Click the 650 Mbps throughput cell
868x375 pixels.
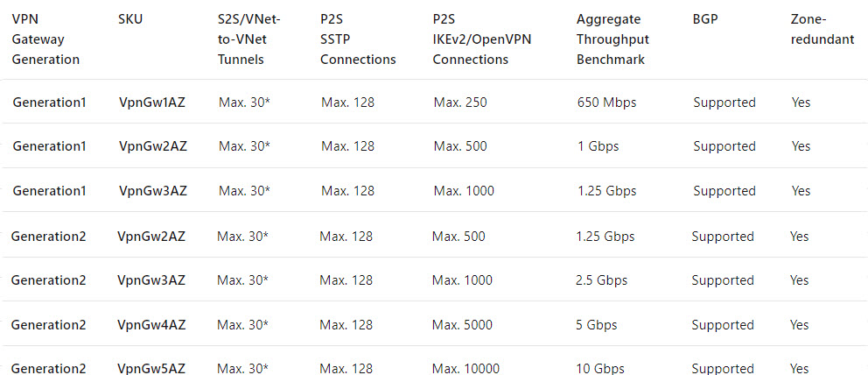tap(606, 103)
